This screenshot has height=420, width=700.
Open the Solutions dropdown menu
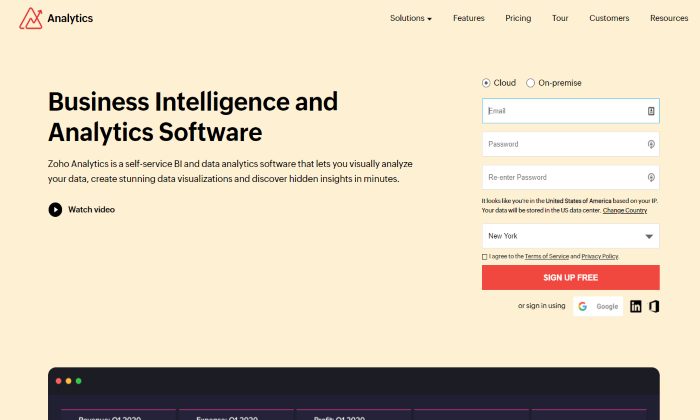pos(411,18)
